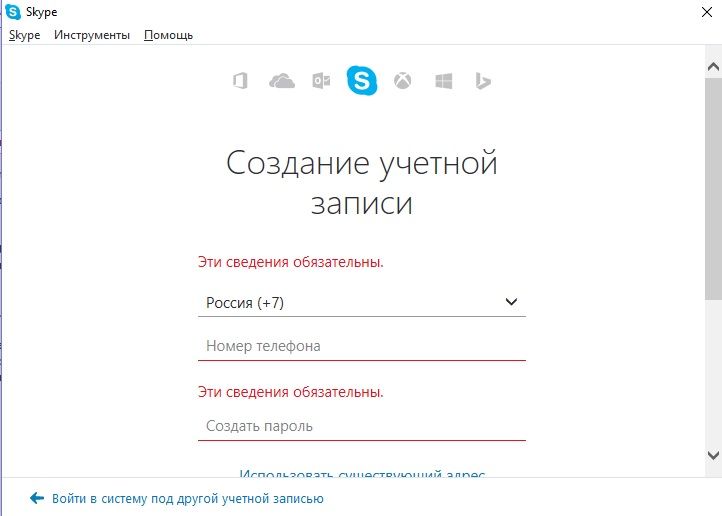
Task: Open the Россия (+7) country code dropdown
Action: [362, 302]
